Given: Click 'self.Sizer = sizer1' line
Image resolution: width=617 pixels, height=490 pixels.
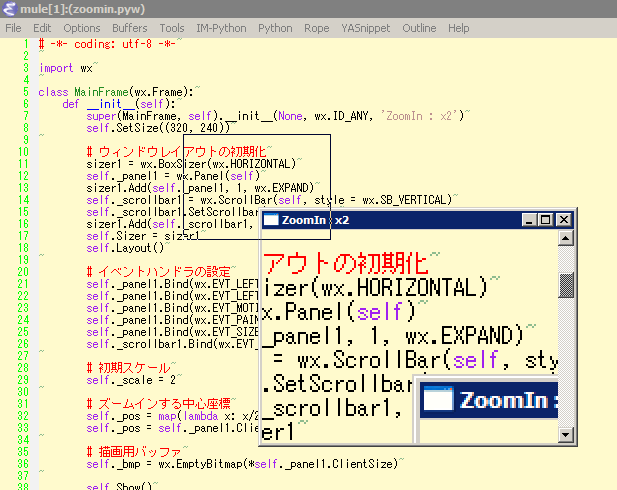Looking at the screenshot, I should pyautogui.click(x=142, y=236).
